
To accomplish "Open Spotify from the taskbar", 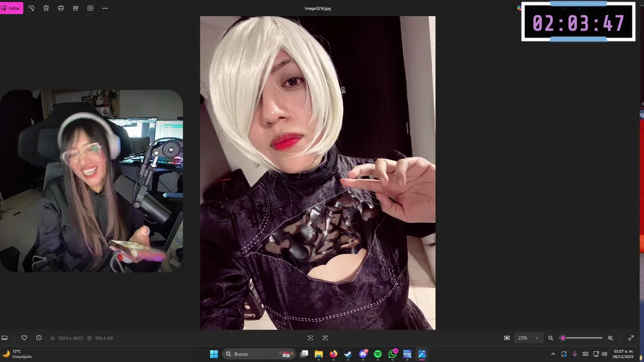I will pyautogui.click(x=378, y=354).
